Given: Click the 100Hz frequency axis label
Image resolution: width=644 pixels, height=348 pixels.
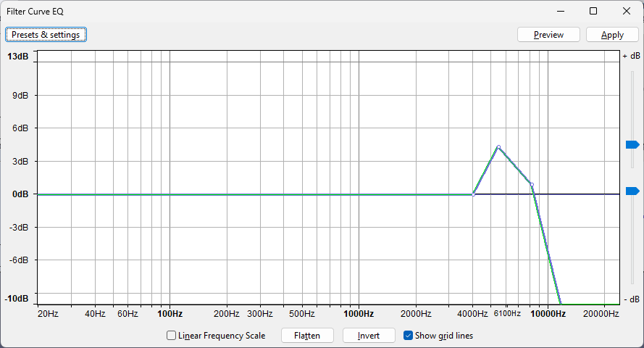Looking at the screenshot, I should tap(170, 314).
